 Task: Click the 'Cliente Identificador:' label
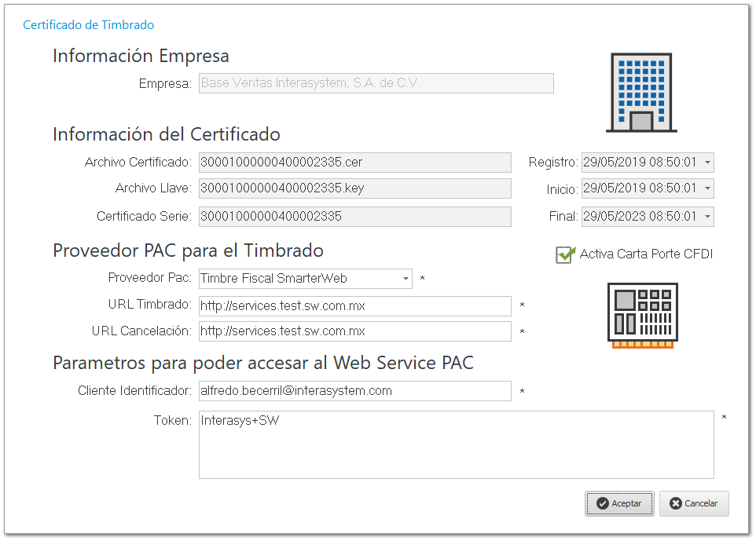tap(134, 391)
